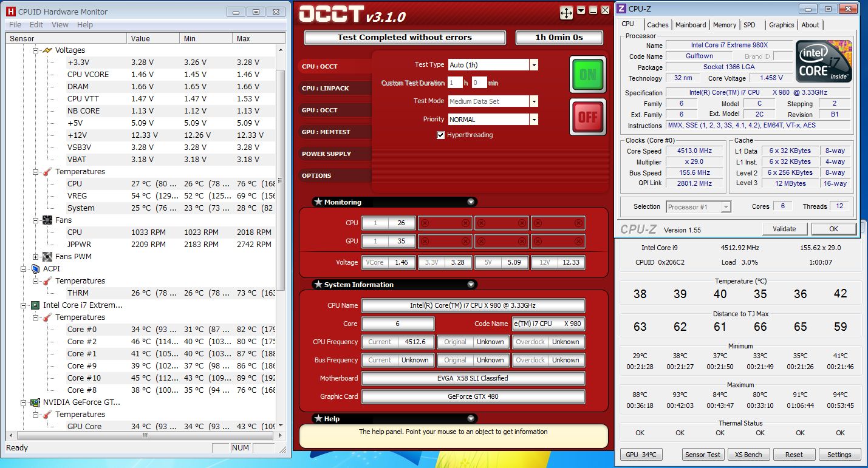This screenshot has width=868, height=468.
Task: Click the OK button in CPU-Z
Action: pyautogui.click(x=833, y=229)
